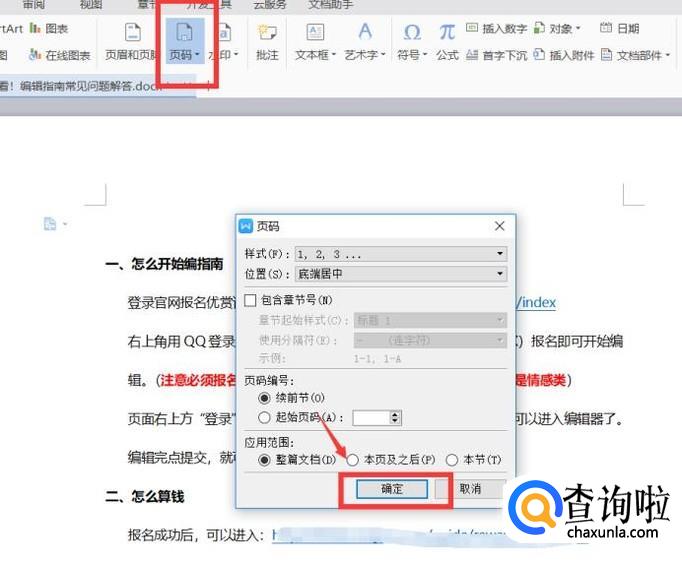Open the 符号 symbol tool
This screenshot has height=563, width=682.
coord(412,42)
